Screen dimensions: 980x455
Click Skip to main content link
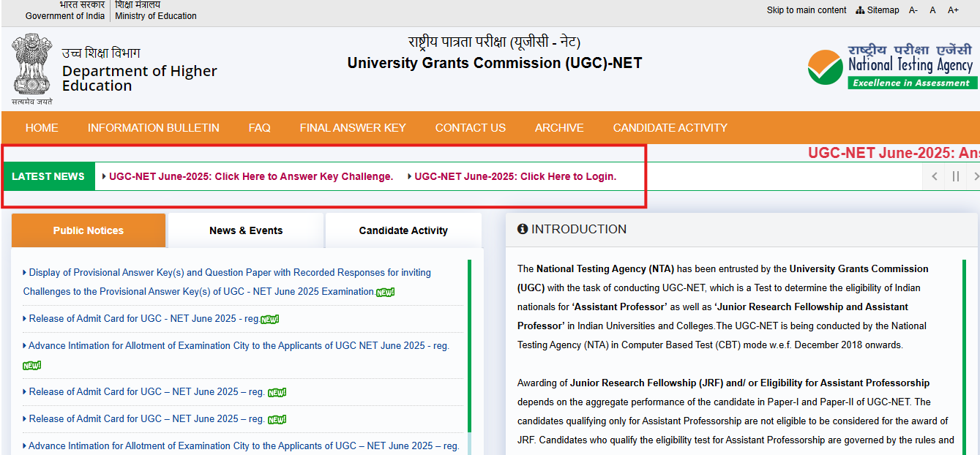point(807,10)
